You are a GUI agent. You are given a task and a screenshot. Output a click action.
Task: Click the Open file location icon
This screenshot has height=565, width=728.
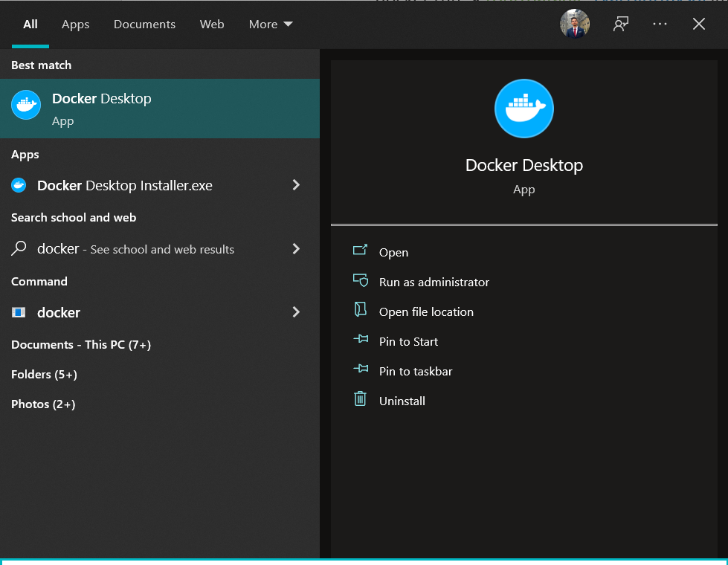pyautogui.click(x=362, y=311)
